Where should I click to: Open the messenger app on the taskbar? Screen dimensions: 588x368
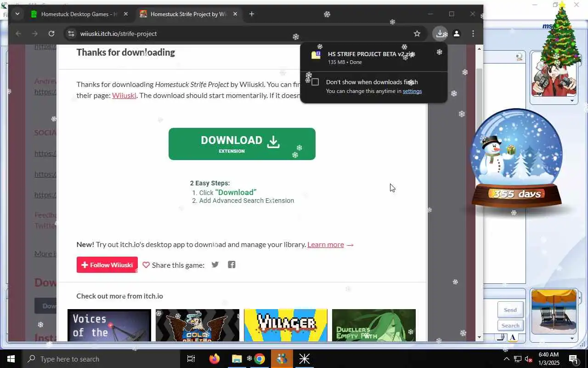tap(282, 359)
